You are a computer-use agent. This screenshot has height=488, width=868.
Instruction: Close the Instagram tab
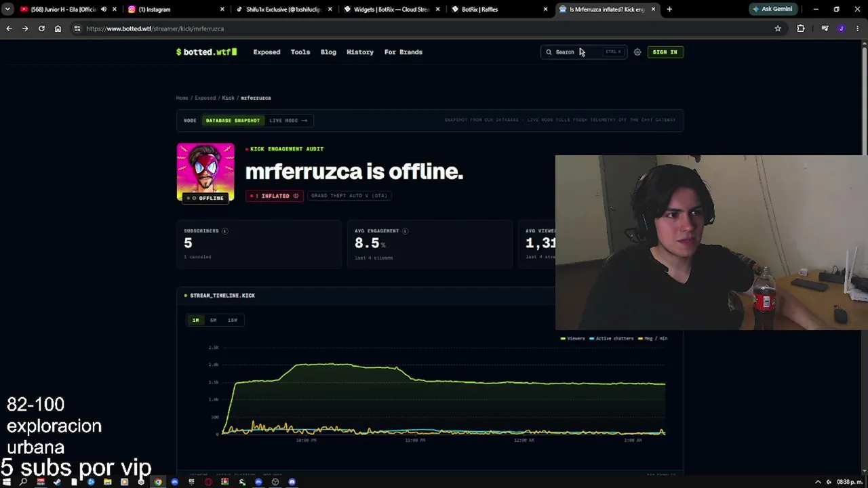(222, 9)
